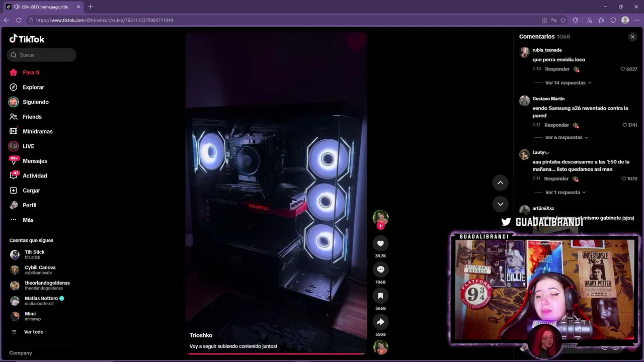Click rubia_tsunade's comment avatar
Image resolution: width=644 pixels, height=362 pixels.
click(524, 52)
